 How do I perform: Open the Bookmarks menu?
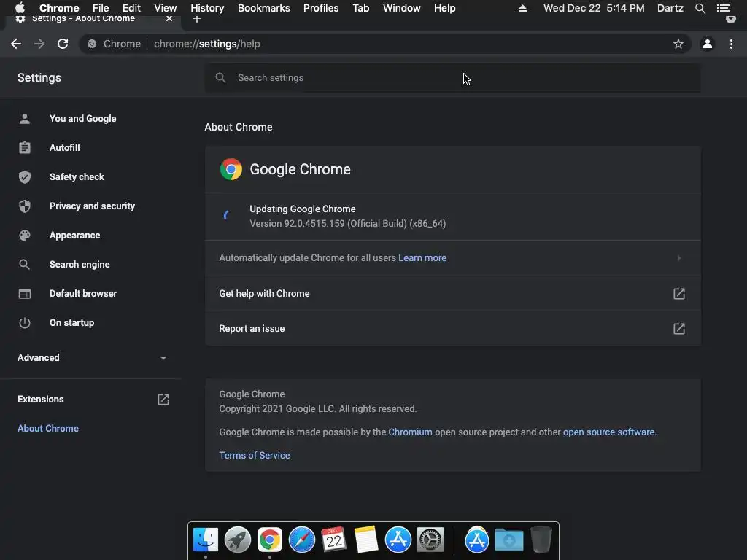(263, 8)
